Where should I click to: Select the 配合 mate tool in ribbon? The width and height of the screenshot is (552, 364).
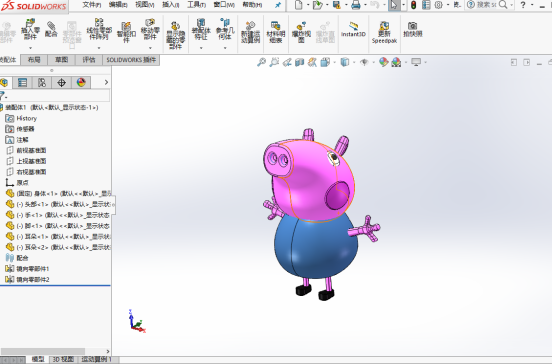51,30
